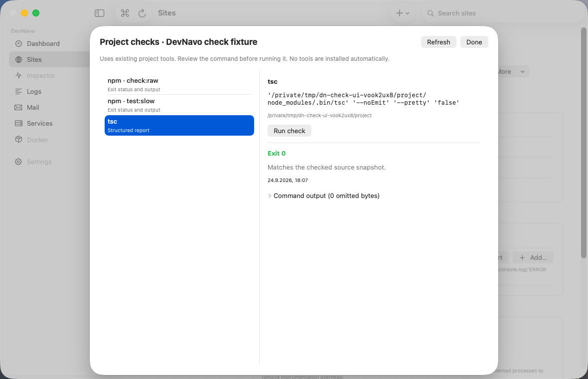Viewport: 588px width, 379px height.
Task: Click the Run check button
Action: tap(289, 131)
